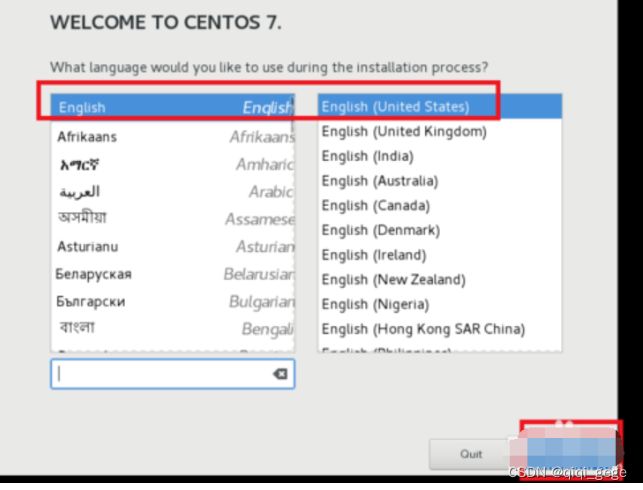This screenshot has width=643, height=490.
Task: Choose Belarusian (Беларуская) language row
Action: (173, 274)
